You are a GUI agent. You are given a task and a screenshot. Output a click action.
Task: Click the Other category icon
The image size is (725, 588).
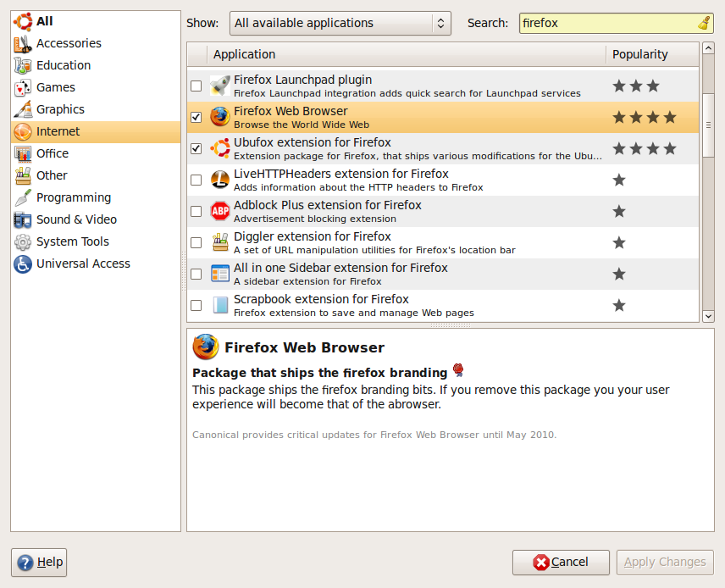click(23, 175)
